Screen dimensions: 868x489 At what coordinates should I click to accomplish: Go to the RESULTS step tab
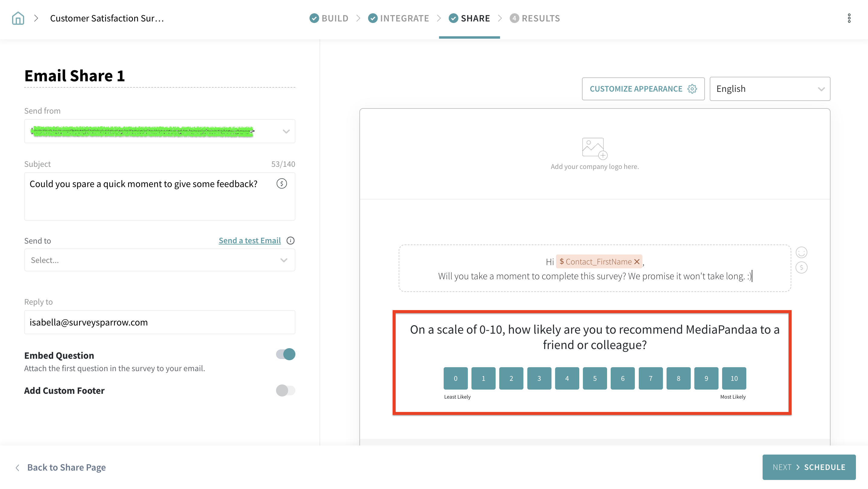(x=535, y=18)
